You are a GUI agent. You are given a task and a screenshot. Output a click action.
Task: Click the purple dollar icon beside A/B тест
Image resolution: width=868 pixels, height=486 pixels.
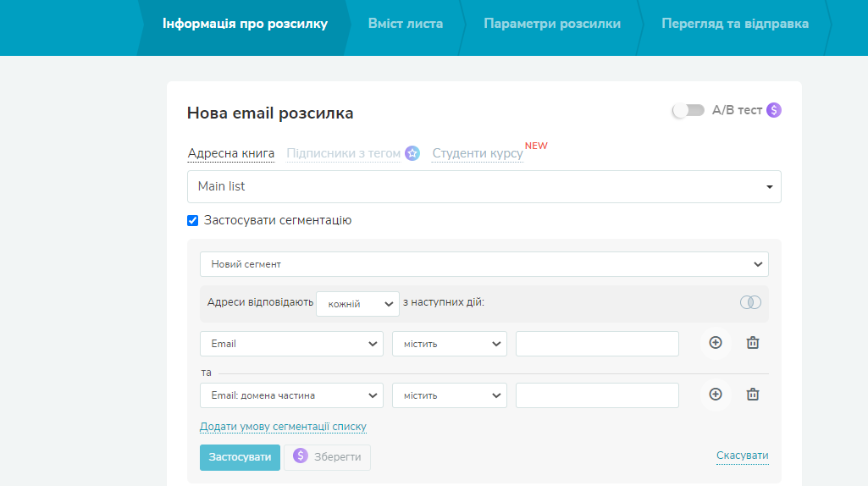(774, 110)
